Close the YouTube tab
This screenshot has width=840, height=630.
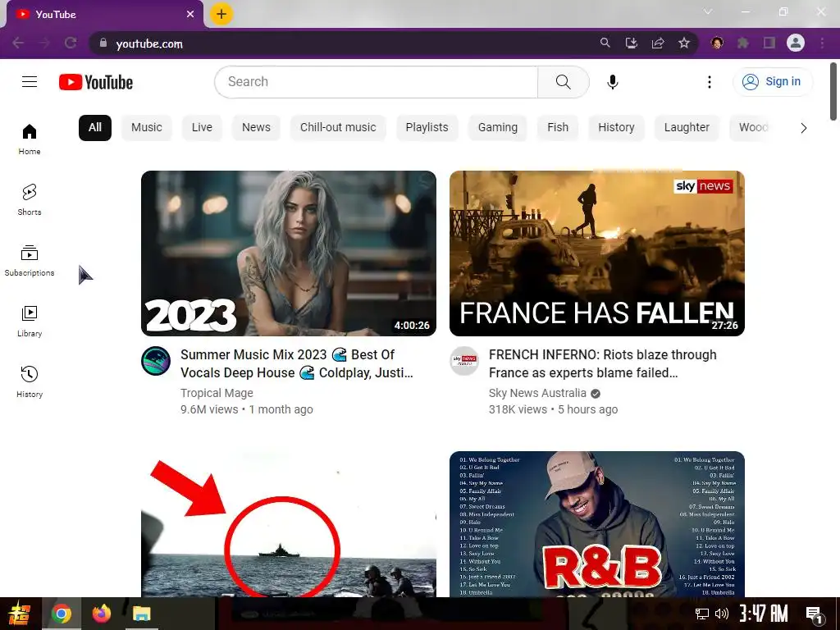coord(190,15)
